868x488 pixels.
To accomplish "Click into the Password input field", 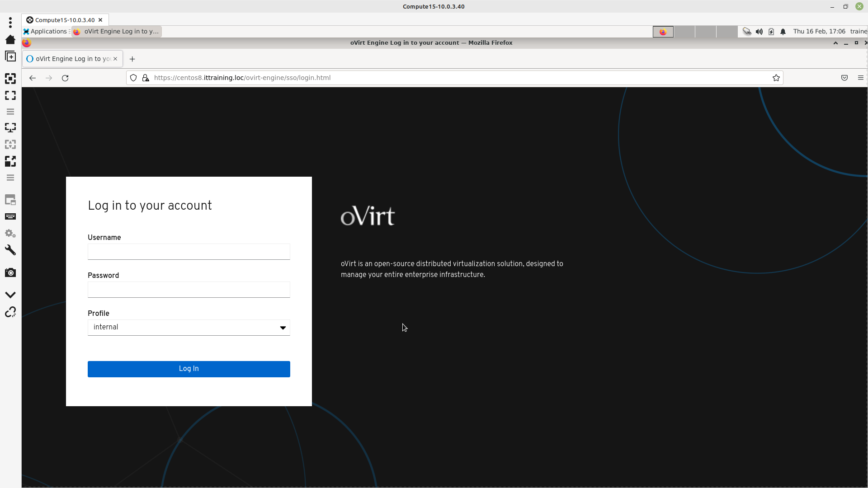I will (189, 290).
